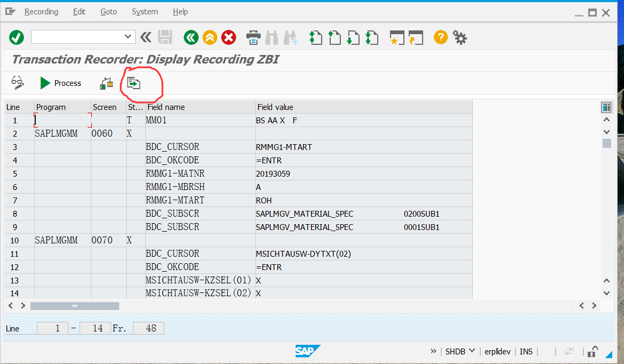Click the Print icon in the toolbar

(x=253, y=37)
